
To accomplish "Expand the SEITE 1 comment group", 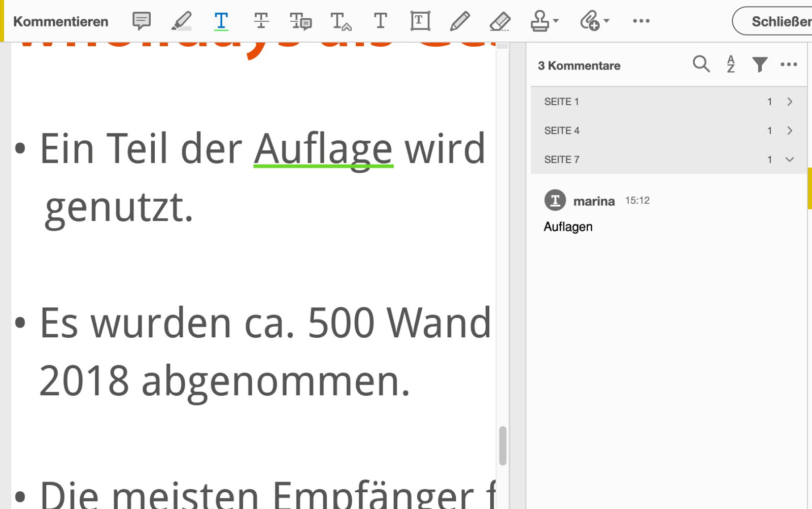I will (x=790, y=102).
